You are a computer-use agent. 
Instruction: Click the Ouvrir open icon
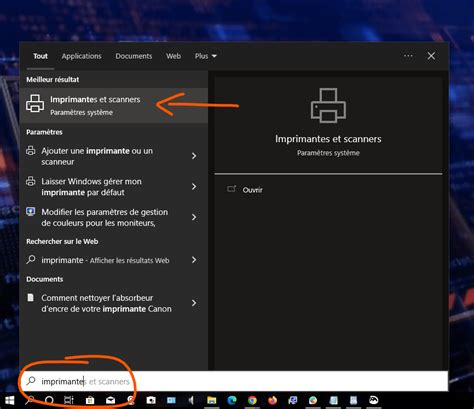pos(231,189)
